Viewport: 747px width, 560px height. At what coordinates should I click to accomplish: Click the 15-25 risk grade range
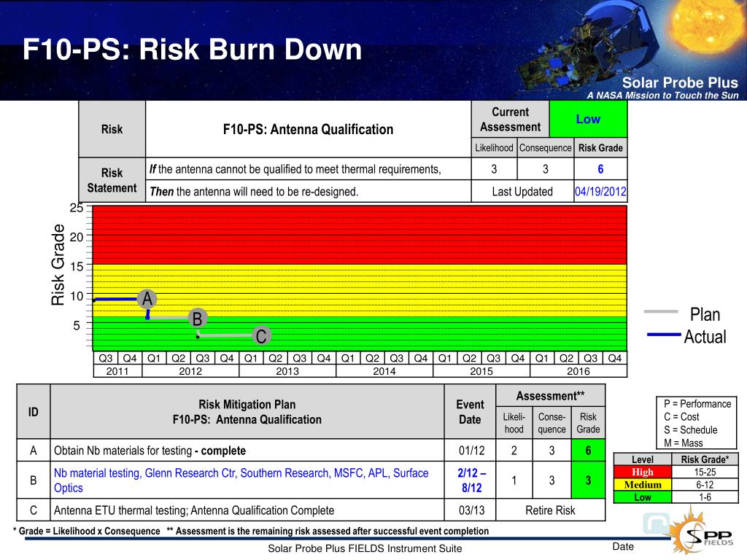point(705,472)
